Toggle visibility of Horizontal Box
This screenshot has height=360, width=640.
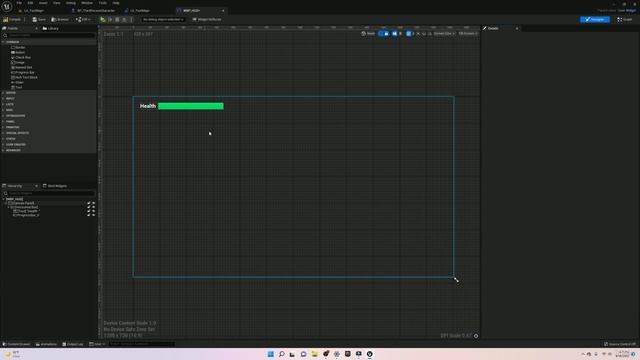pyautogui.click(x=93, y=207)
